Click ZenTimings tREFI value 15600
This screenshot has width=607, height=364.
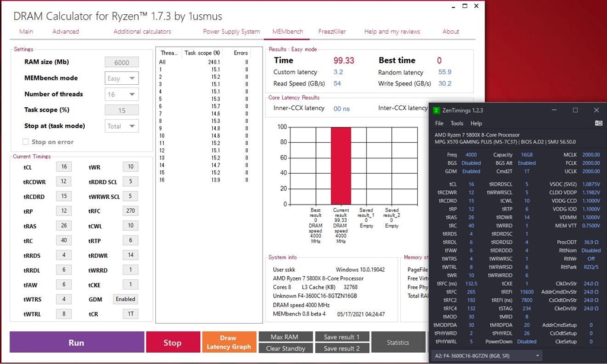[526, 292]
